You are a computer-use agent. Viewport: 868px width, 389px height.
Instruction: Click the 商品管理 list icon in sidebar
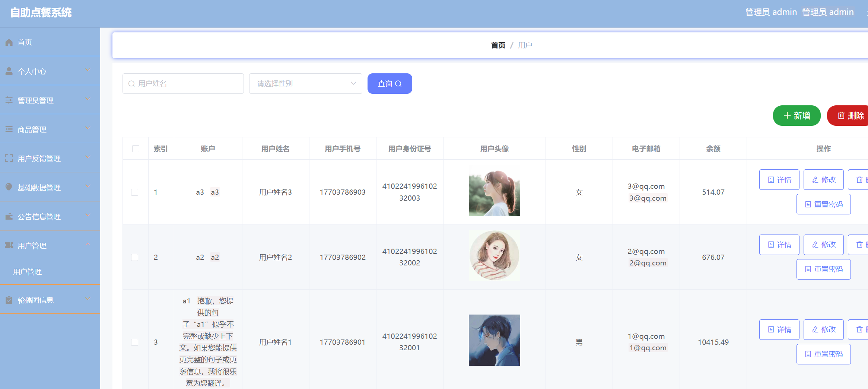[9, 129]
